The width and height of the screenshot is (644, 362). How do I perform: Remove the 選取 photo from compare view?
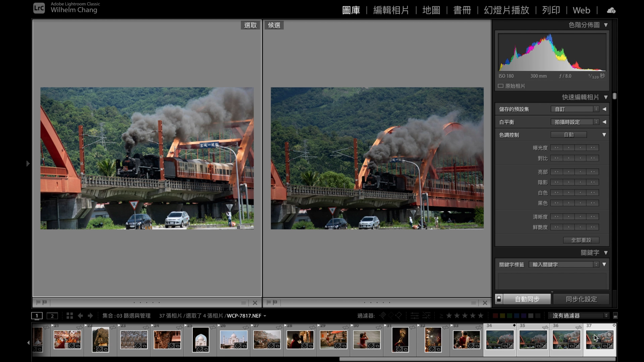pos(255,303)
